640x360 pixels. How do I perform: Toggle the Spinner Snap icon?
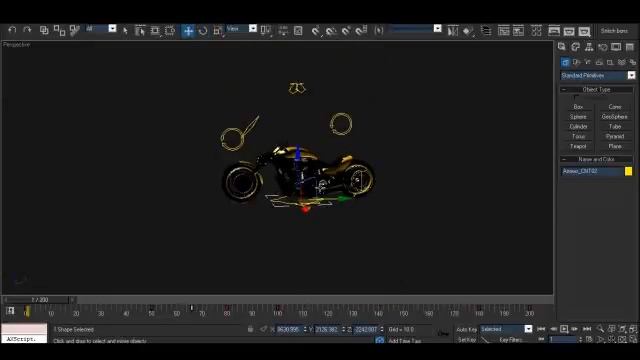pyautogui.click(x=362, y=30)
